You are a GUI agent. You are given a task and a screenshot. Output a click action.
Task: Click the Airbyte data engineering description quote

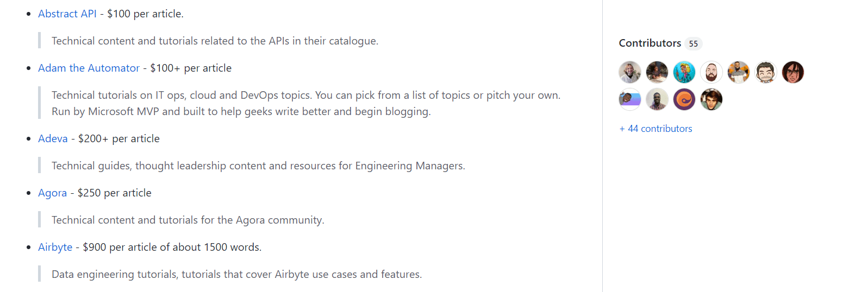[x=236, y=274]
